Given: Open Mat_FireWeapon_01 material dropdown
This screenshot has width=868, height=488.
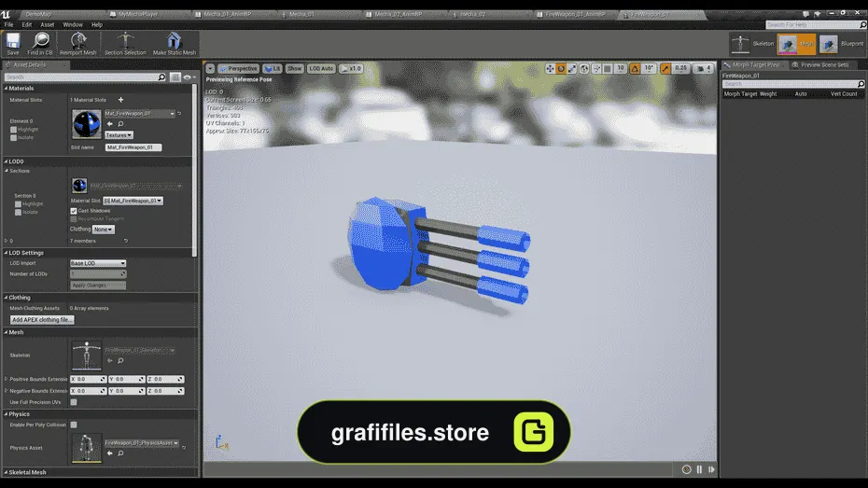Looking at the screenshot, I should click(139, 114).
